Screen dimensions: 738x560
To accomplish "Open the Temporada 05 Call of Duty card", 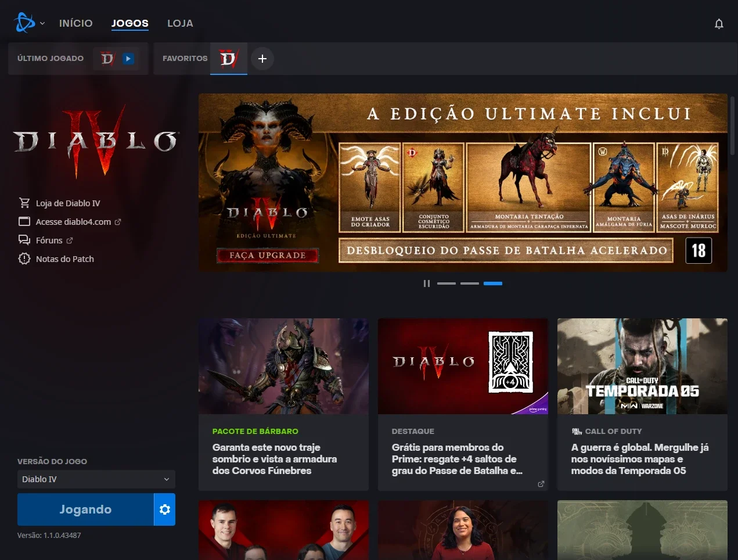I will pyautogui.click(x=642, y=404).
